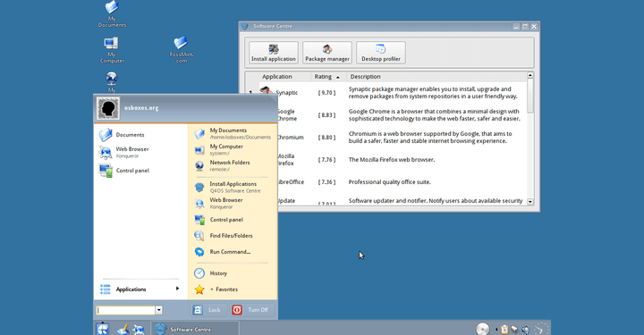Sort list by Application column header

click(277, 77)
